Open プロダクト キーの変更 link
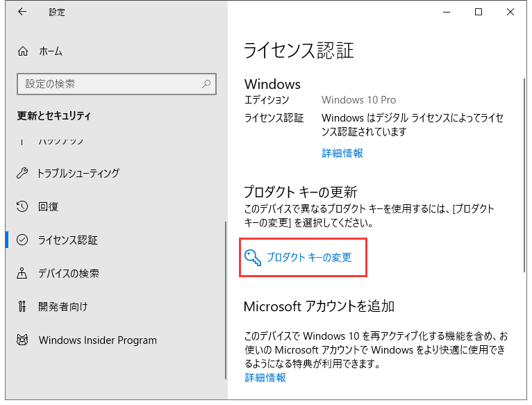Image resolution: width=532 pixels, height=405 pixels. pyautogui.click(x=309, y=258)
